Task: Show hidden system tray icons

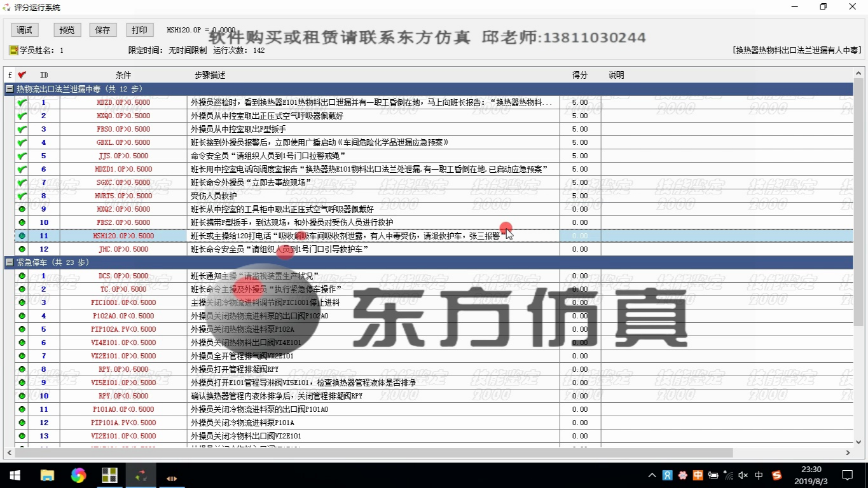Action: pyautogui.click(x=652, y=475)
